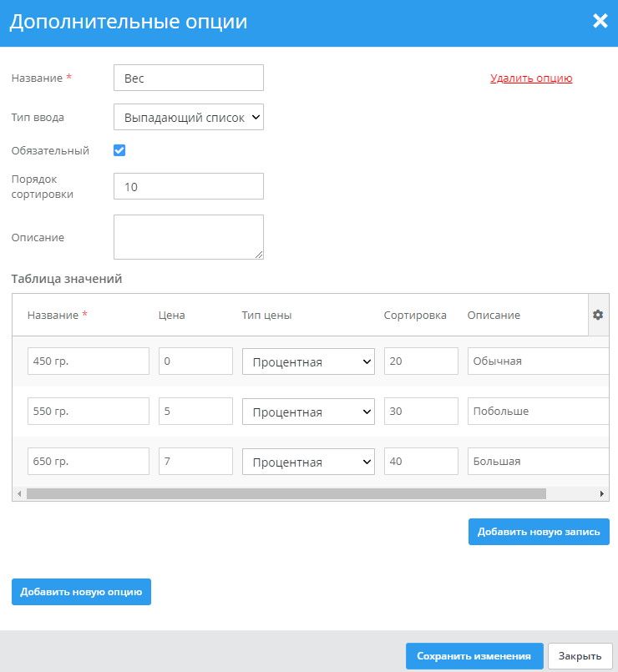Image resolution: width=618 pixels, height=672 pixels.
Task: Click into the Описание textarea
Action: coord(189,237)
